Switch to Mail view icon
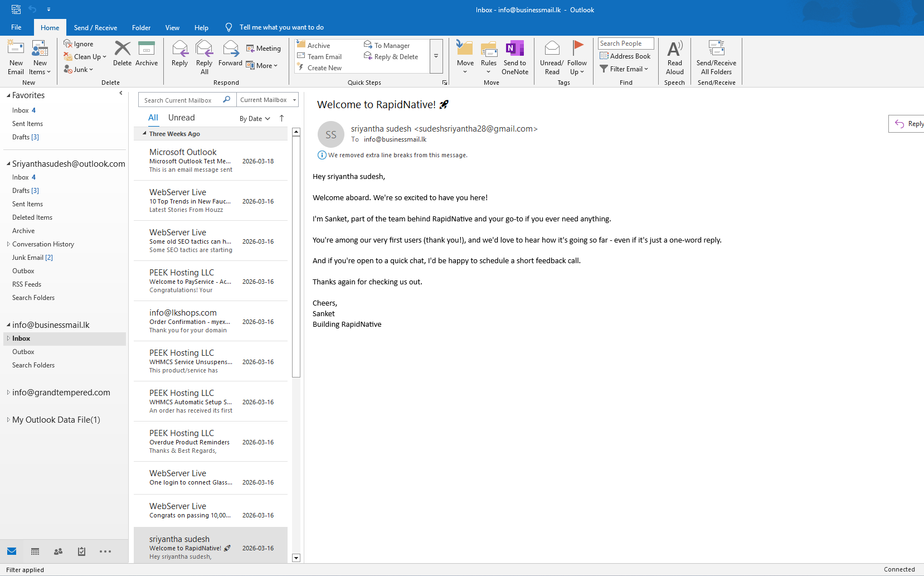Image resolution: width=924 pixels, height=576 pixels. 12,551
